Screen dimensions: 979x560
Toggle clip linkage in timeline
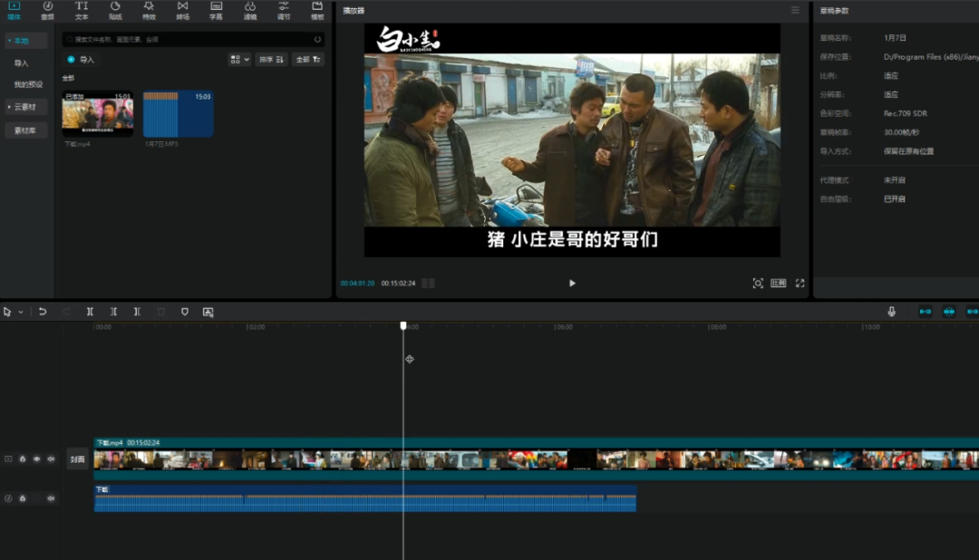pos(972,312)
